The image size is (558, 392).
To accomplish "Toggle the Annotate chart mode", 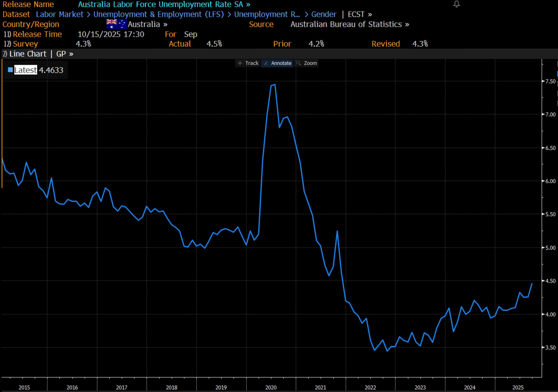I will pyautogui.click(x=281, y=63).
